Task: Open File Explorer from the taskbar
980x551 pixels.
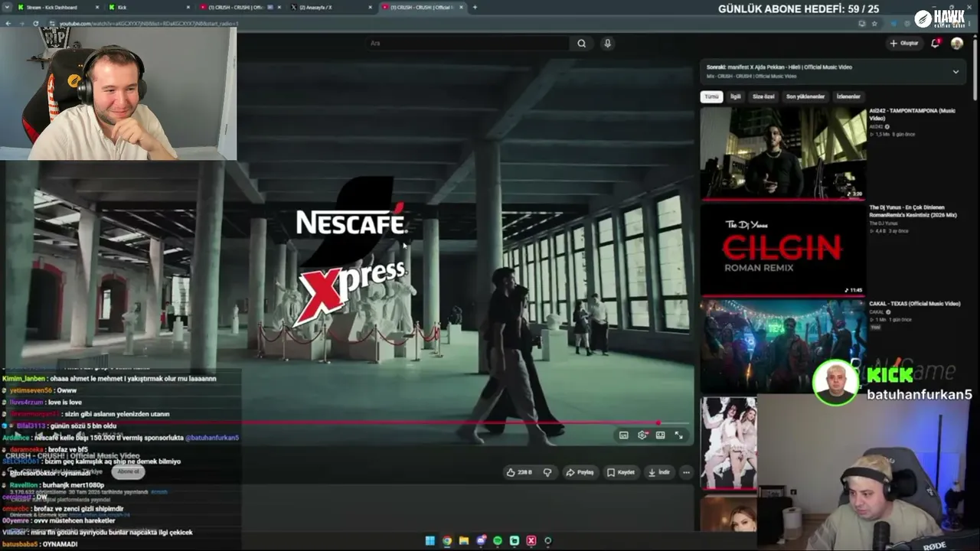Action: [x=464, y=541]
